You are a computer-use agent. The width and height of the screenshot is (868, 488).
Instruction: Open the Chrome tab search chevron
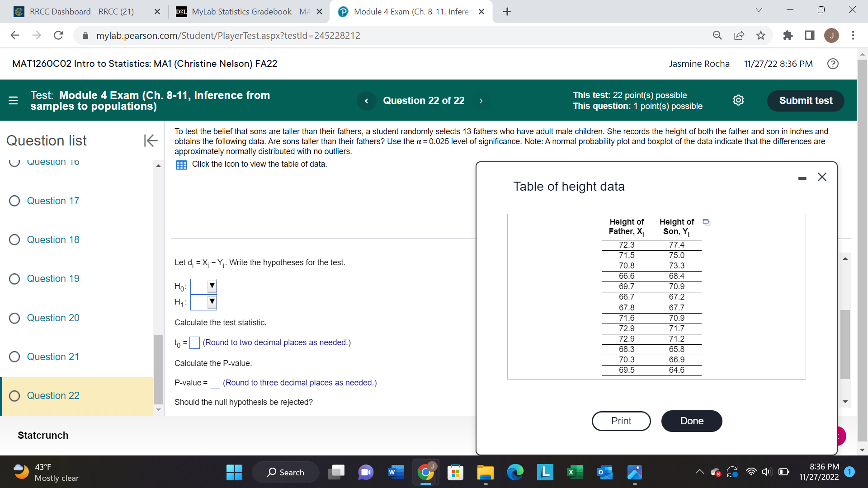[x=759, y=9]
